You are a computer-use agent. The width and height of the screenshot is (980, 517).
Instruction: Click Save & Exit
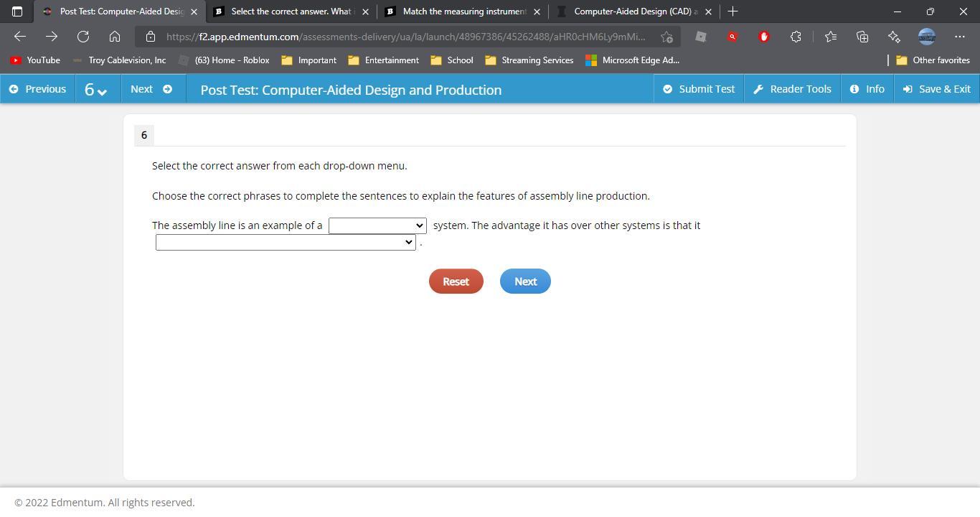tap(937, 89)
